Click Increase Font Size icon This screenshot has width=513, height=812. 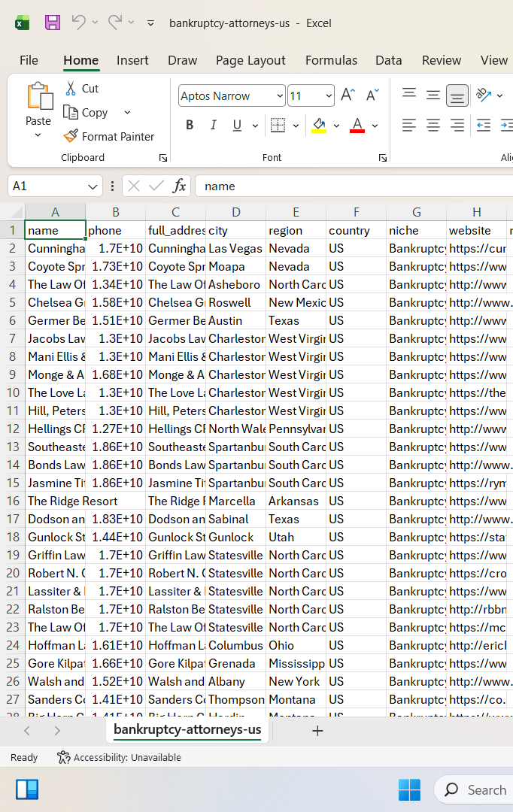(x=348, y=95)
